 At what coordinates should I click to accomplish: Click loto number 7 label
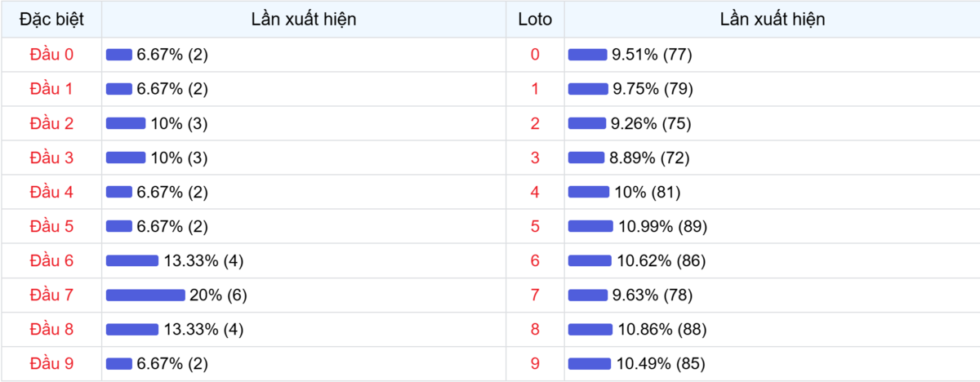[535, 295]
